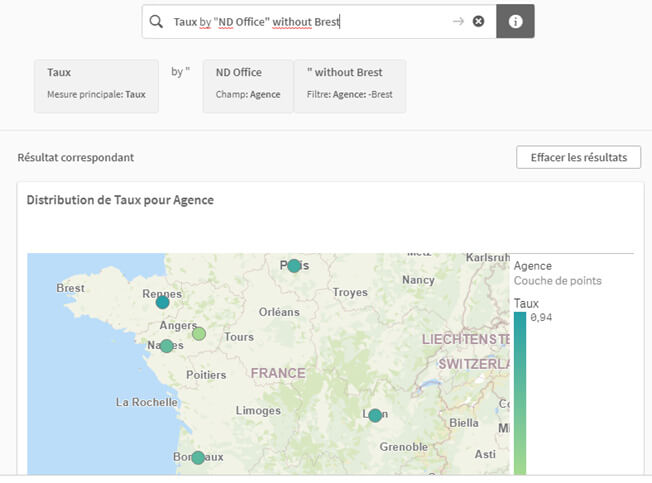Click 'Couche de points' legend text
652x483 pixels.
(x=558, y=281)
